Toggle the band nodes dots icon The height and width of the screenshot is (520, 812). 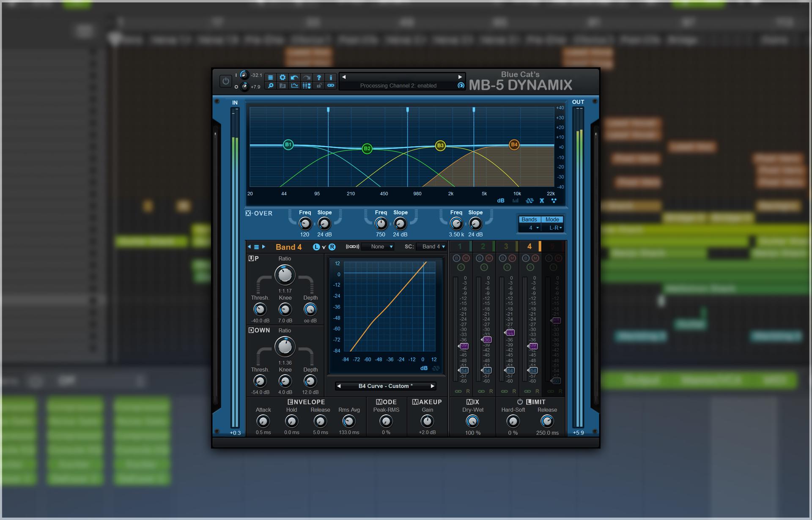point(554,201)
